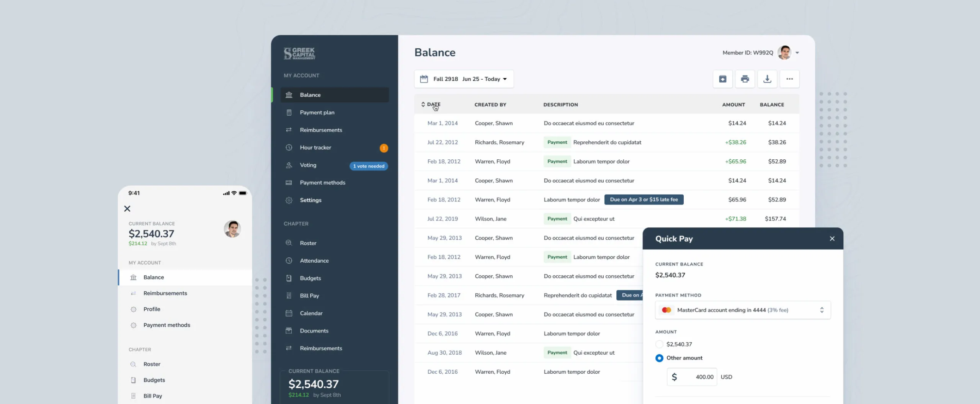Click the archive icon button

(722, 79)
